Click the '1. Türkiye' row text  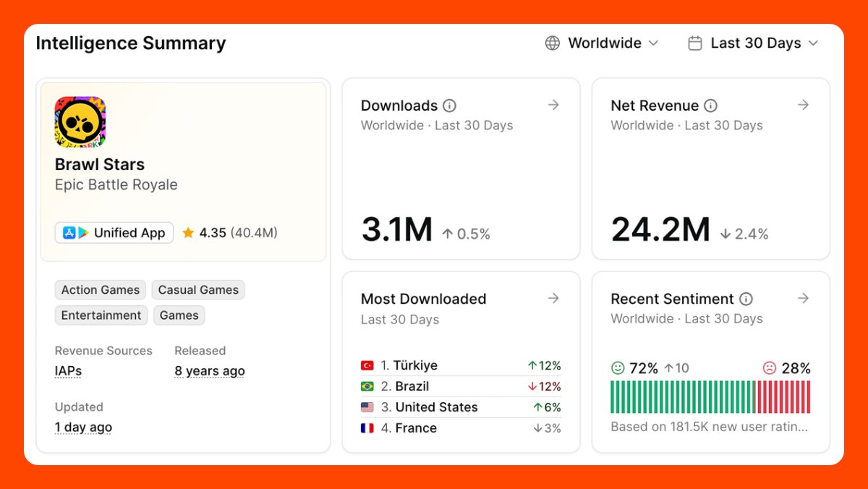coord(409,366)
